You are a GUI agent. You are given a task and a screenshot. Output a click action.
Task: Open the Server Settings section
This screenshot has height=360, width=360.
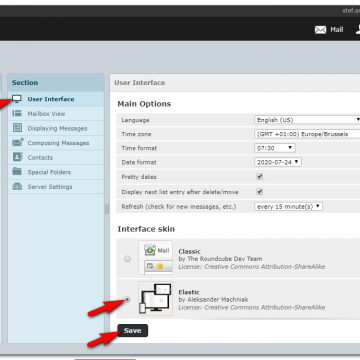pos(56,187)
